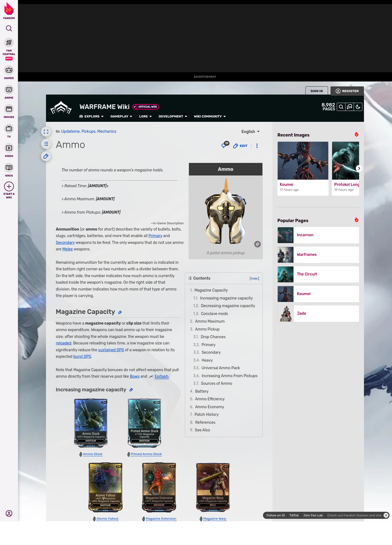The height and width of the screenshot is (545, 392).
Task: Hide the Contents box
Action: coord(254,278)
